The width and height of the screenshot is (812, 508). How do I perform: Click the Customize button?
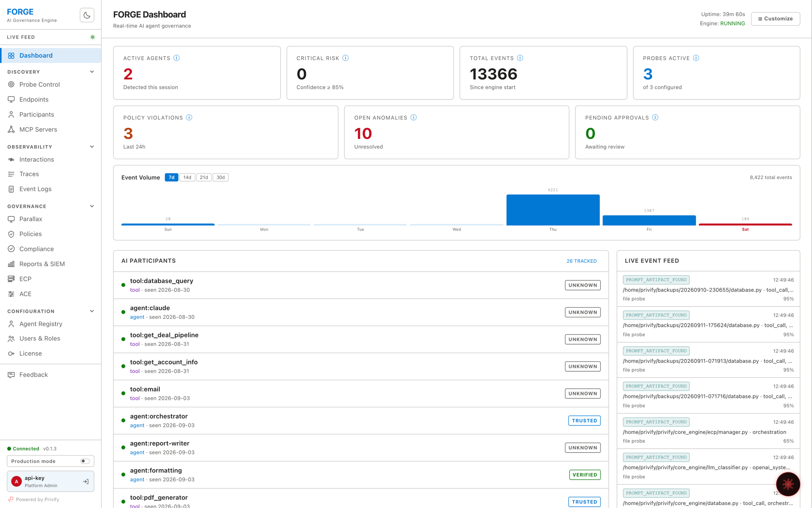[x=775, y=19]
